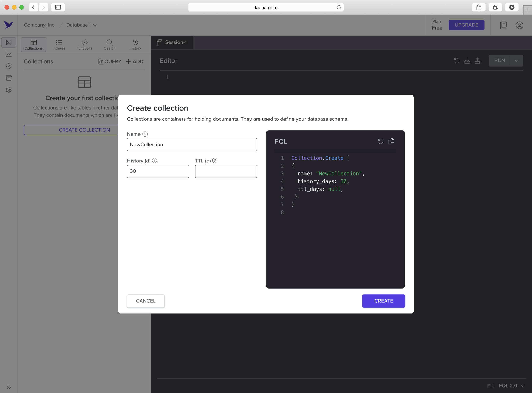The image size is (532, 393).
Task: Download editor query with download icon
Action: coord(467,61)
